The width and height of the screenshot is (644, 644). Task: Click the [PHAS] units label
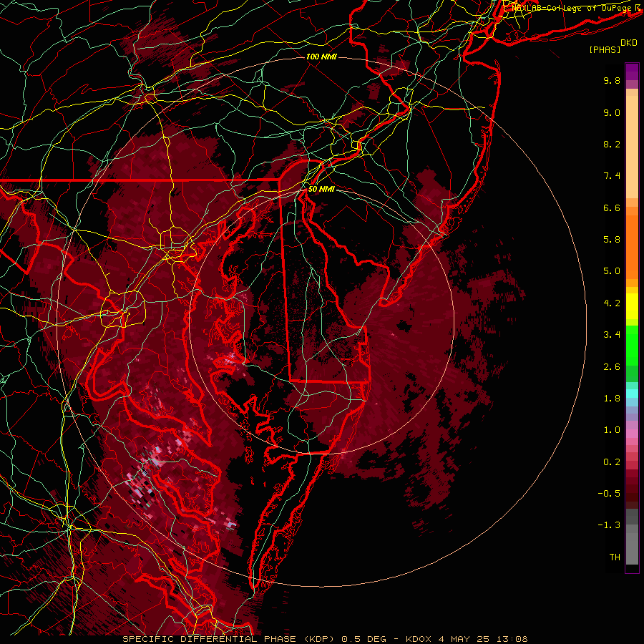point(605,50)
